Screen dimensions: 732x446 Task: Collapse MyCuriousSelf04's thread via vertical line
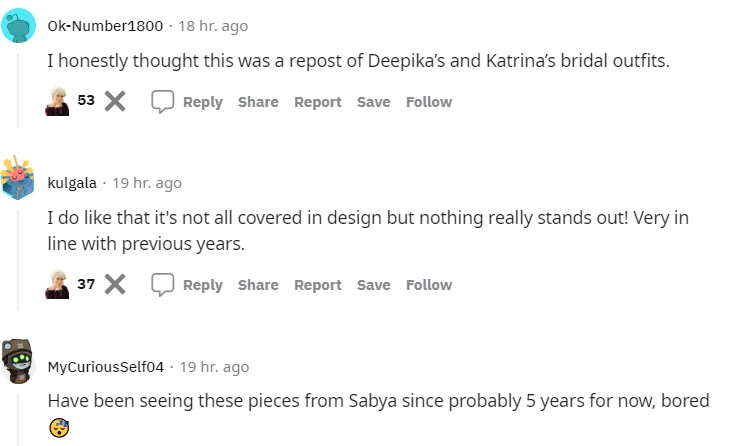[x=19, y=420]
